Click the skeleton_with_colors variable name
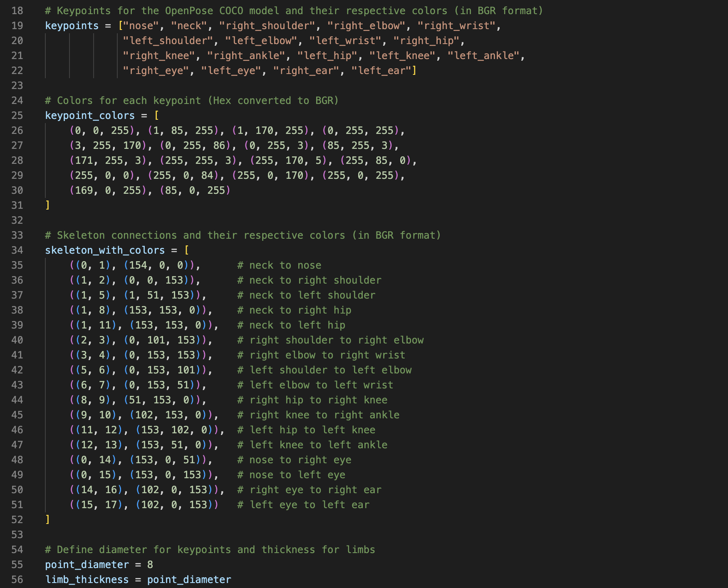This screenshot has height=588, width=728. pos(105,250)
